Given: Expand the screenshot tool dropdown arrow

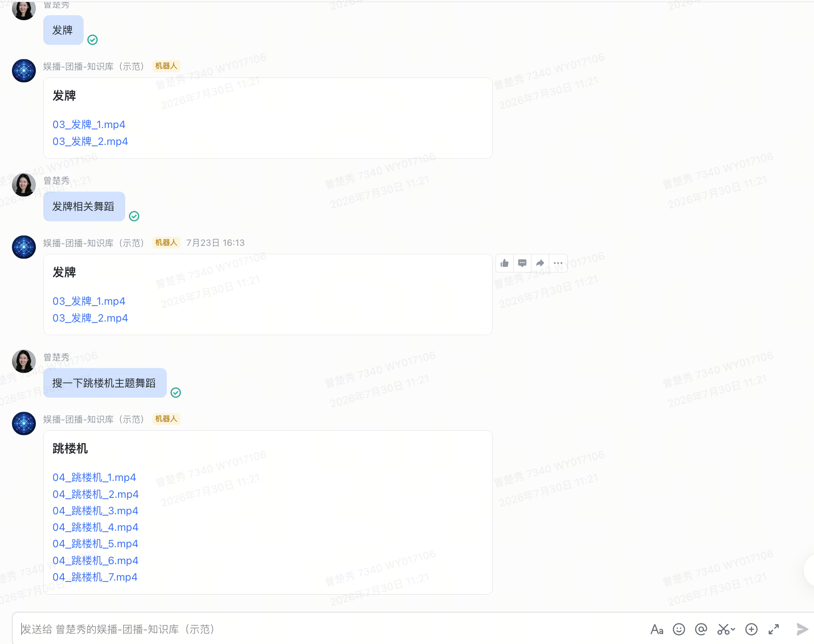Looking at the screenshot, I should pyautogui.click(x=733, y=629).
